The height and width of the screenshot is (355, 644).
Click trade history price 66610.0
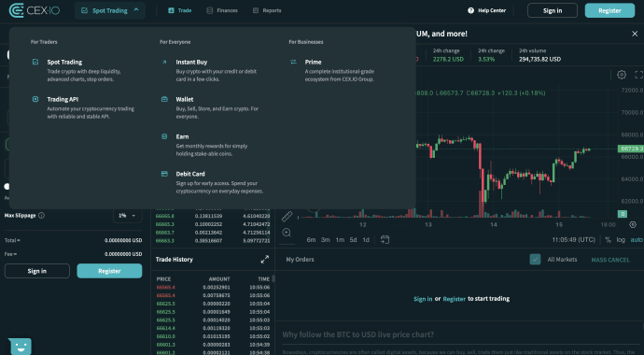click(165, 336)
